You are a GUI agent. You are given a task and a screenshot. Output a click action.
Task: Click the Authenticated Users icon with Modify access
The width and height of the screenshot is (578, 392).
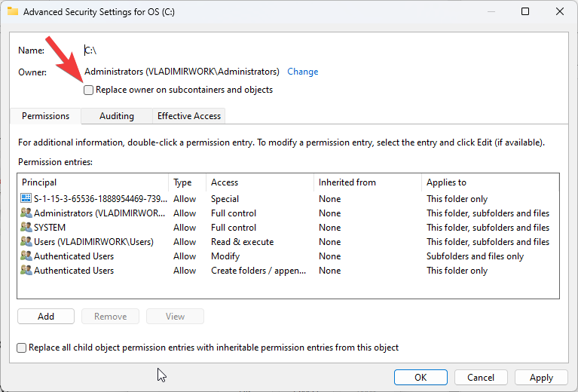[x=26, y=256]
